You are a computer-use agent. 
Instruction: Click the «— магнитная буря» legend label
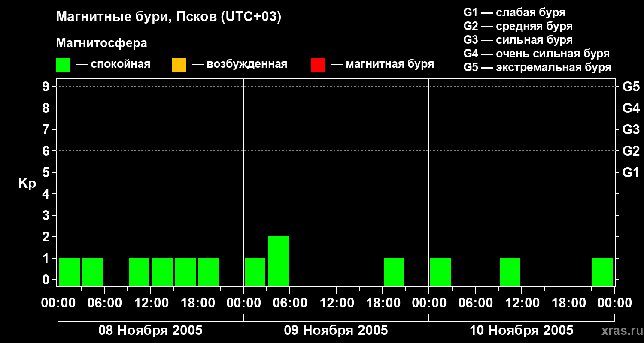point(383,64)
